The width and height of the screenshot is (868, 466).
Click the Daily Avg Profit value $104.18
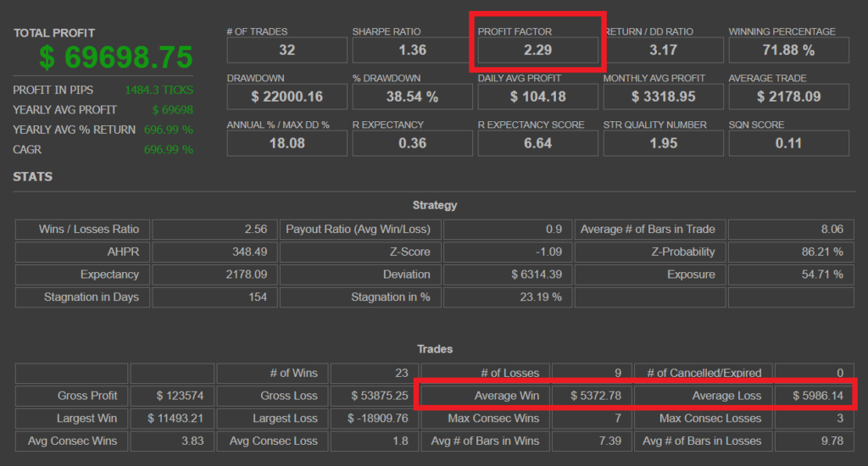click(537, 97)
